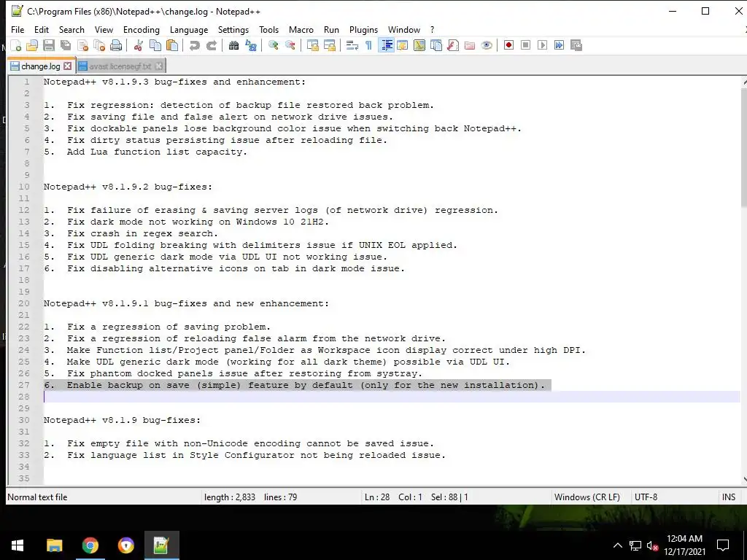Open the Search menu
The image size is (747, 560).
pos(71,29)
